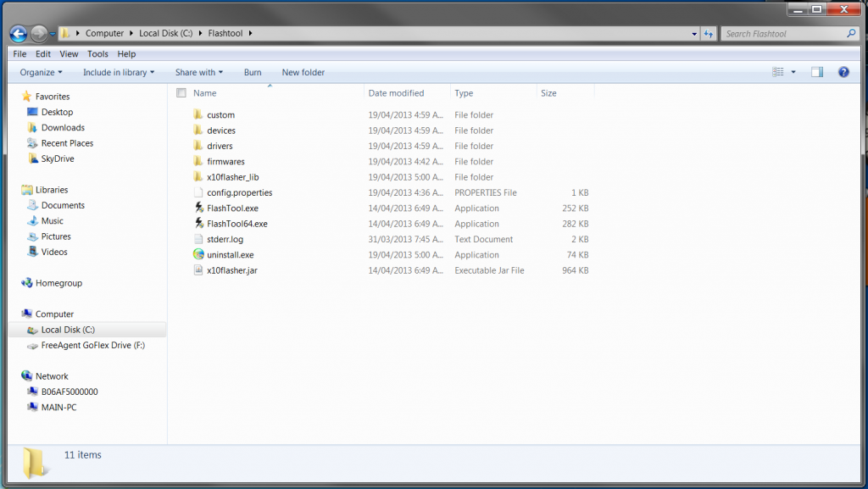Click the Refresh button beside address bar
This screenshot has height=489, width=868.
pos(709,34)
